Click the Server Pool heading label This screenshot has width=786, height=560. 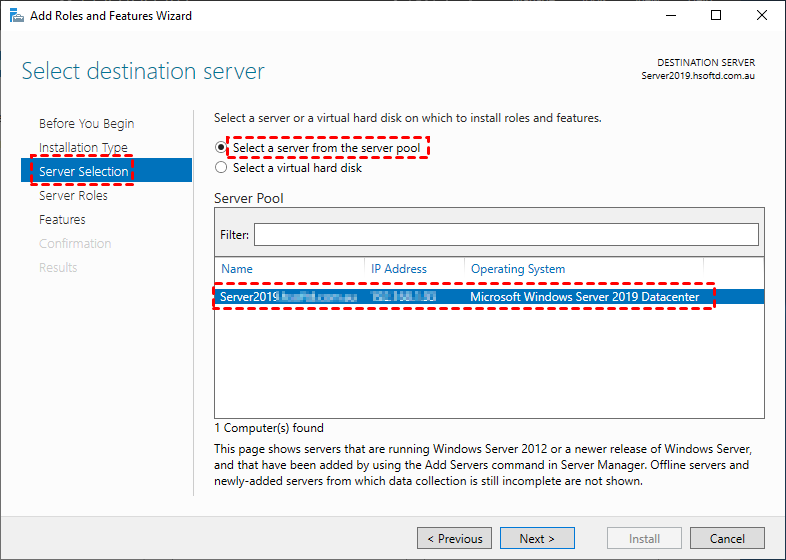click(x=249, y=198)
